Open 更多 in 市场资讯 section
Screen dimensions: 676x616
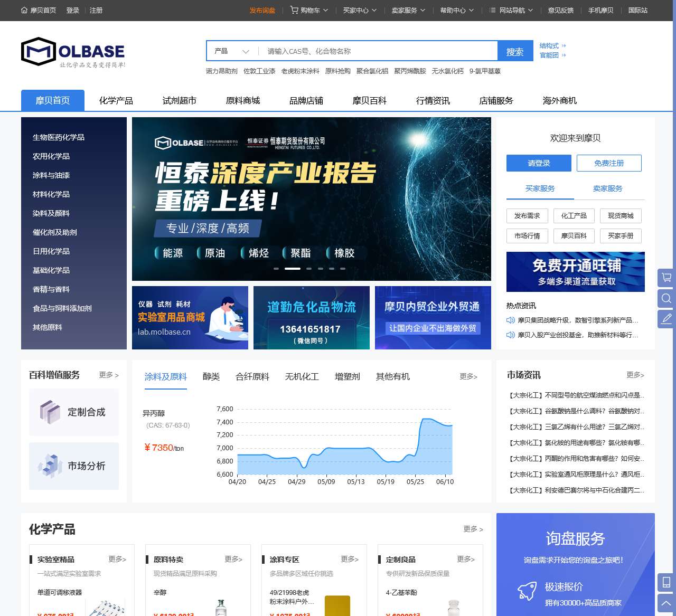pyautogui.click(x=635, y=375)
